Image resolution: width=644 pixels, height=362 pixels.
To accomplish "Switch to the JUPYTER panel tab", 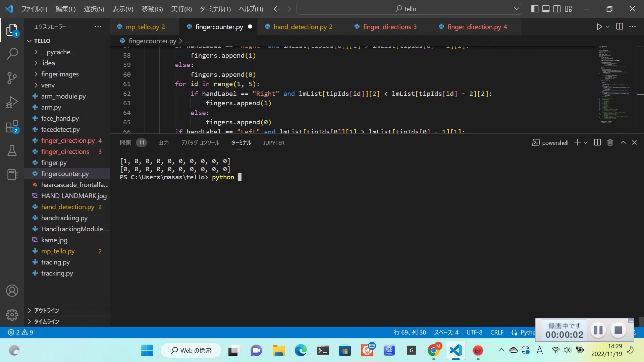I will pyautogui.click(x=274, y=143).
